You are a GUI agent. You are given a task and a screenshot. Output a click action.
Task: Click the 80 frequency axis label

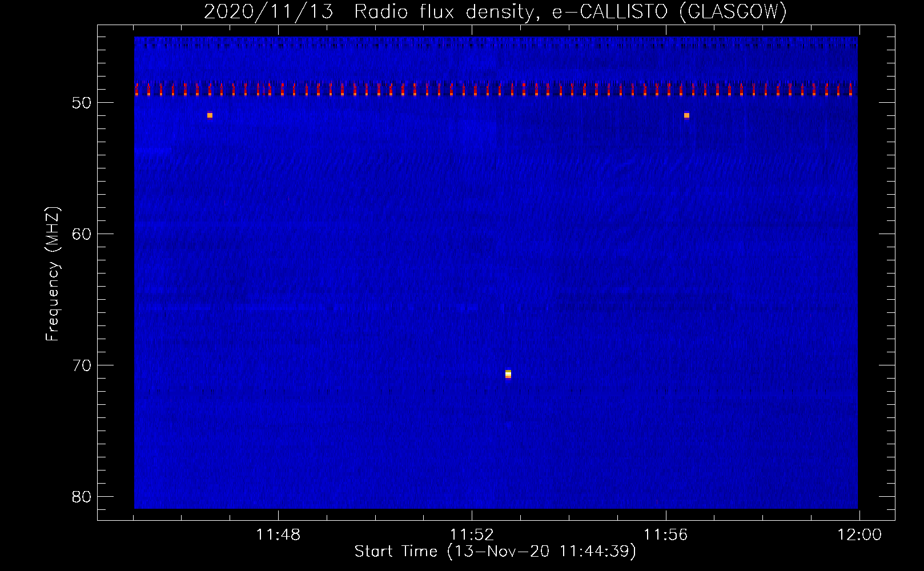[82, 497]
